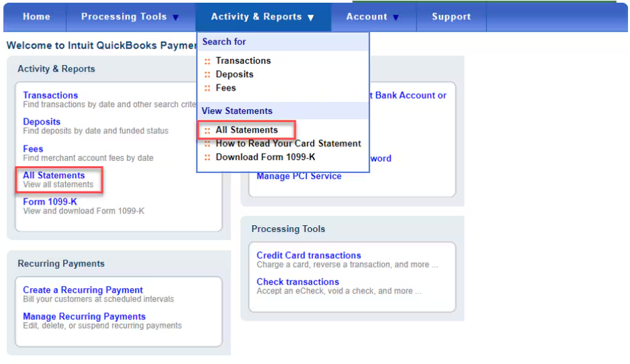The width and height of the screenshot is (630, 364).
Task: Click the Activity & Reports dropdown arrow
Action: click(311, 18)
